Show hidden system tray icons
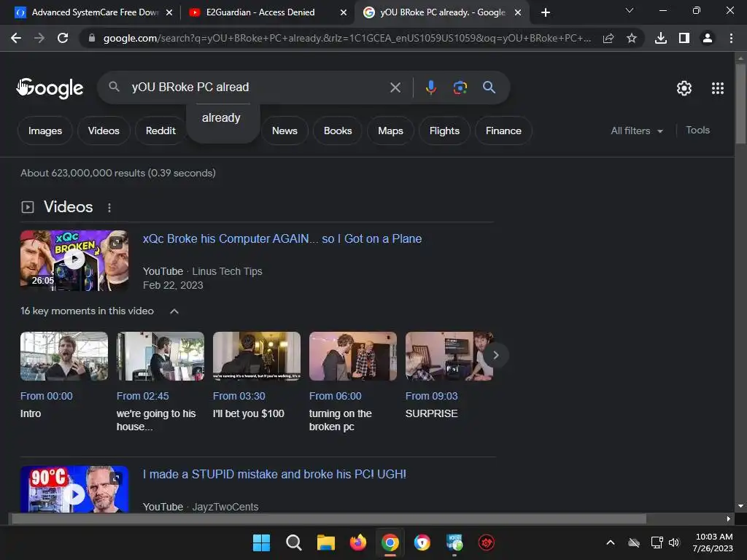The image size is (747, 560). point(611,542)
